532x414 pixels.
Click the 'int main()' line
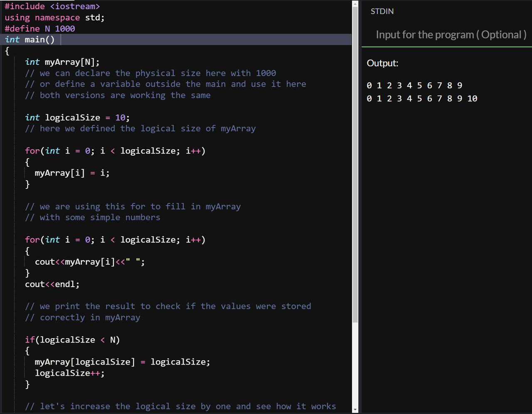click(x=30, y=40)
